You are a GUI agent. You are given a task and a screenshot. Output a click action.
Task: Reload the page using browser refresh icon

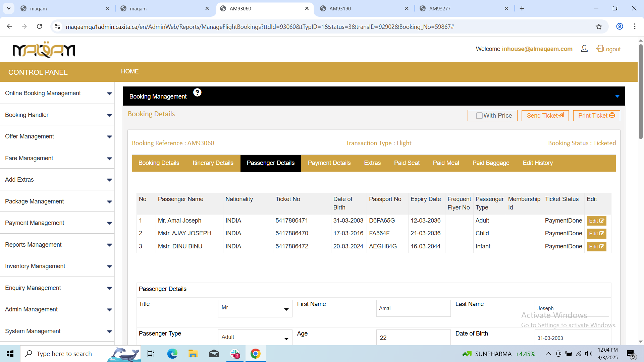tap(39, 26)
